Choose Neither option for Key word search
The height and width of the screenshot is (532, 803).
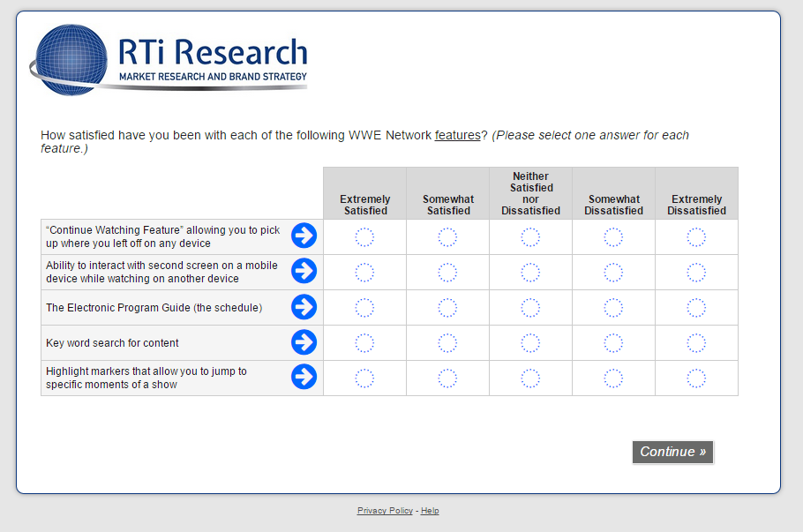[530, 343]
